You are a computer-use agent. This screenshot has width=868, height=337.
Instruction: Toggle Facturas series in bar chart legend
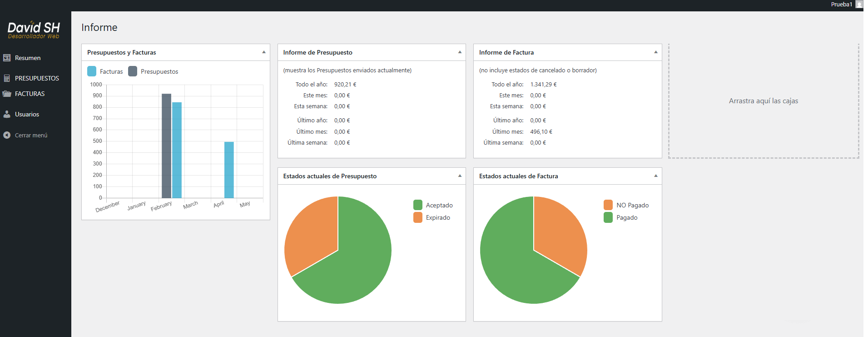(x=105, y=71)
